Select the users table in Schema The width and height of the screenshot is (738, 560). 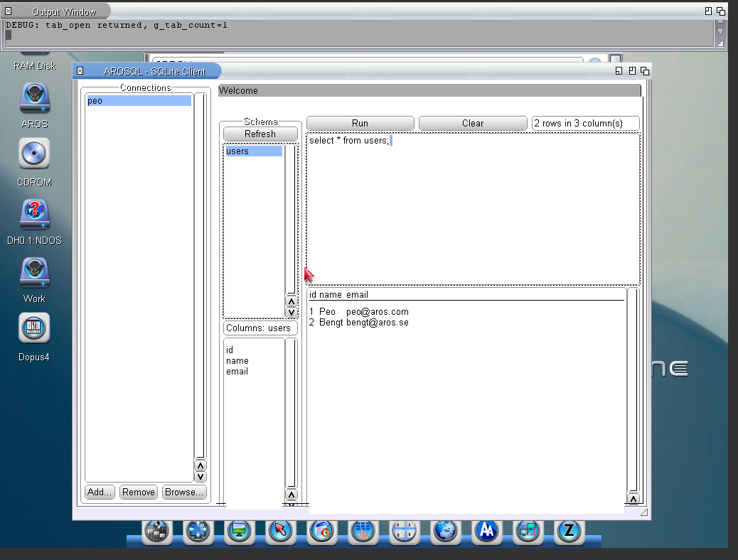(x=254, y=151)
